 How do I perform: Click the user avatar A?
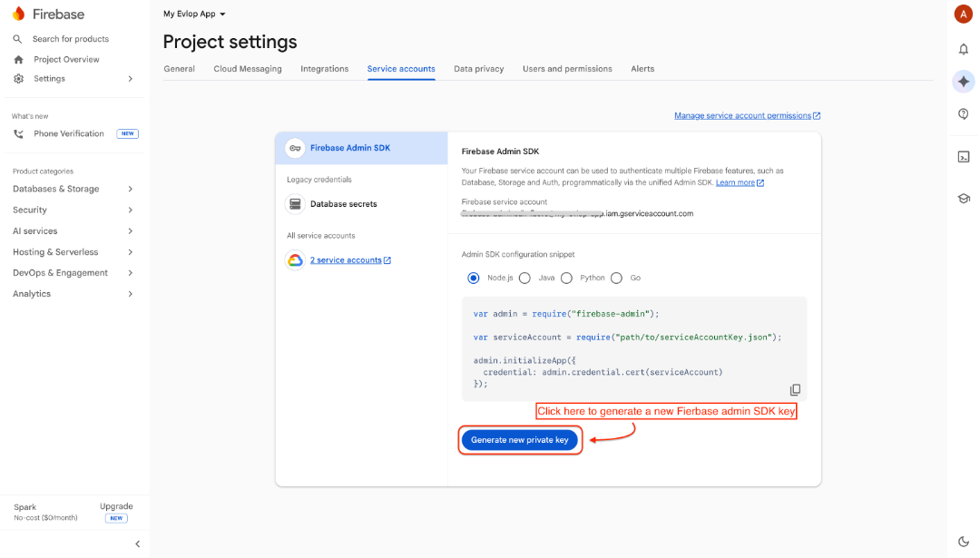963,14
